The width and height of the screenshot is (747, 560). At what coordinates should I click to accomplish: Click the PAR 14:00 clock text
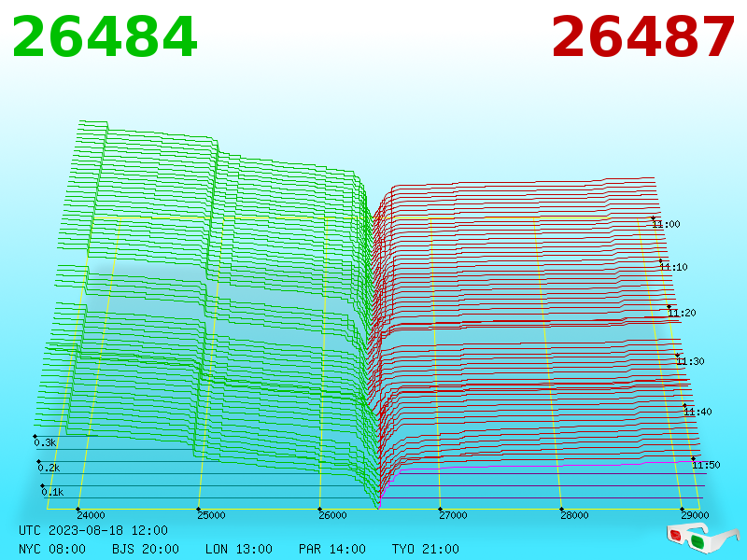(x=332, y=549)
